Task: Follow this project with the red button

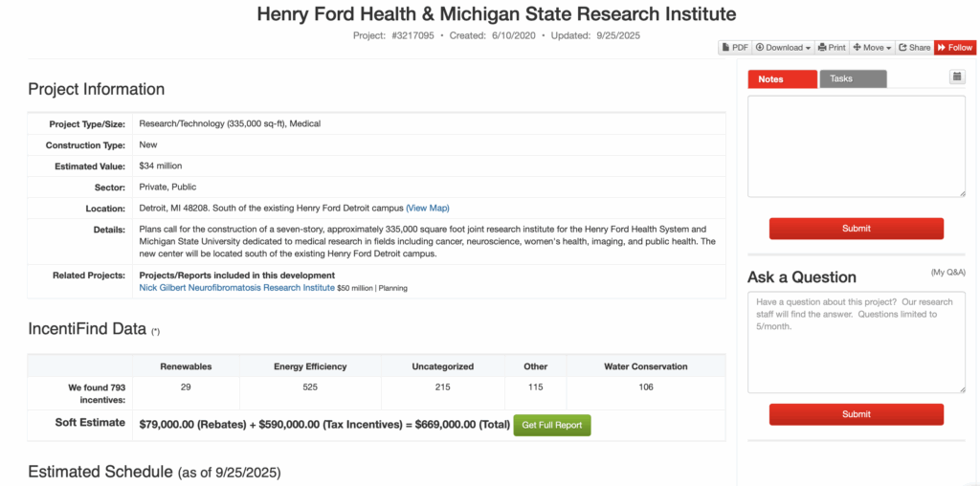Action: coord(954,47)
